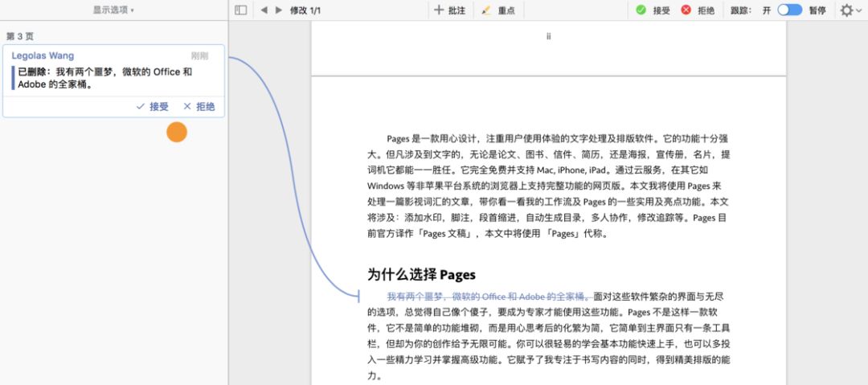Open the gear settings menu

click(850, 10)
